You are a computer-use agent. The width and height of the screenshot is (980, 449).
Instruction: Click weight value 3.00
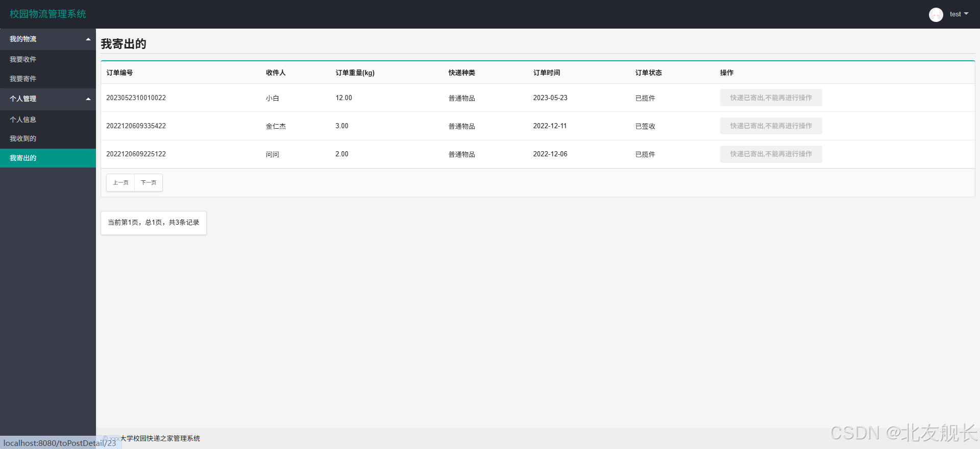(x=342, y=126)
